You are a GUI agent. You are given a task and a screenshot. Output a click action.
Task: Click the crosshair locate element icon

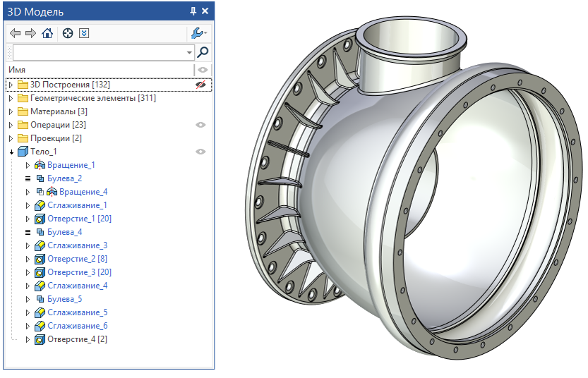(x=68, y=33)
